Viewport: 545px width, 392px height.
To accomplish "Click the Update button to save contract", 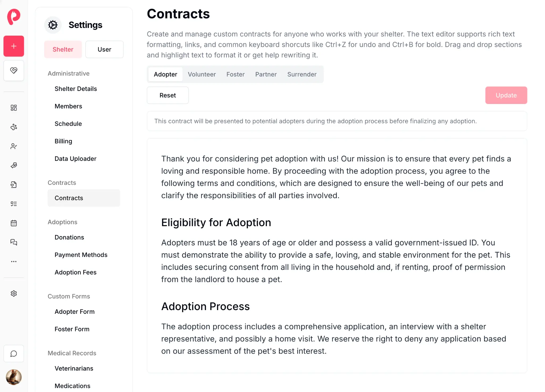I will (x=506, y=95).
